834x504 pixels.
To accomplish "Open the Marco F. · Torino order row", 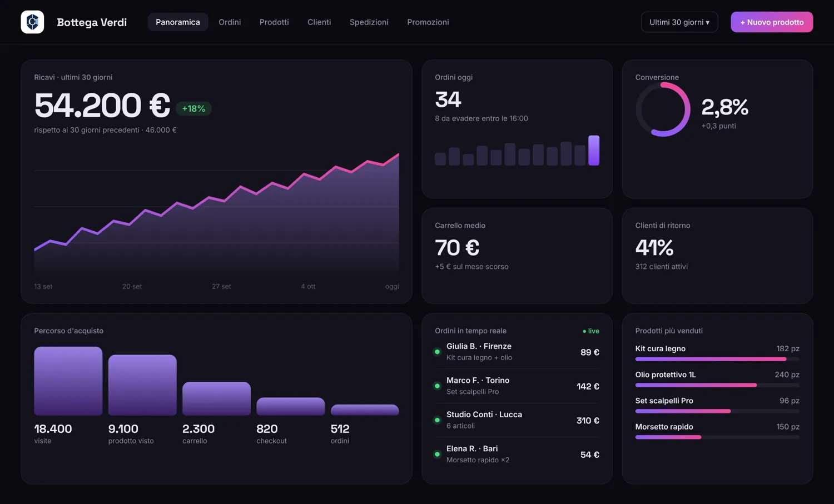I will pyautogui.click(x=517, y=386).
